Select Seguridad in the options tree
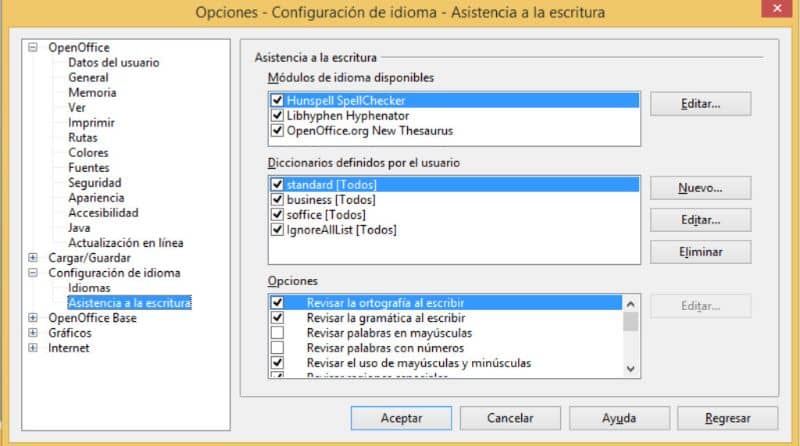Image resolution: width=800 pixels, height=446 pixels. coord(94,183)
